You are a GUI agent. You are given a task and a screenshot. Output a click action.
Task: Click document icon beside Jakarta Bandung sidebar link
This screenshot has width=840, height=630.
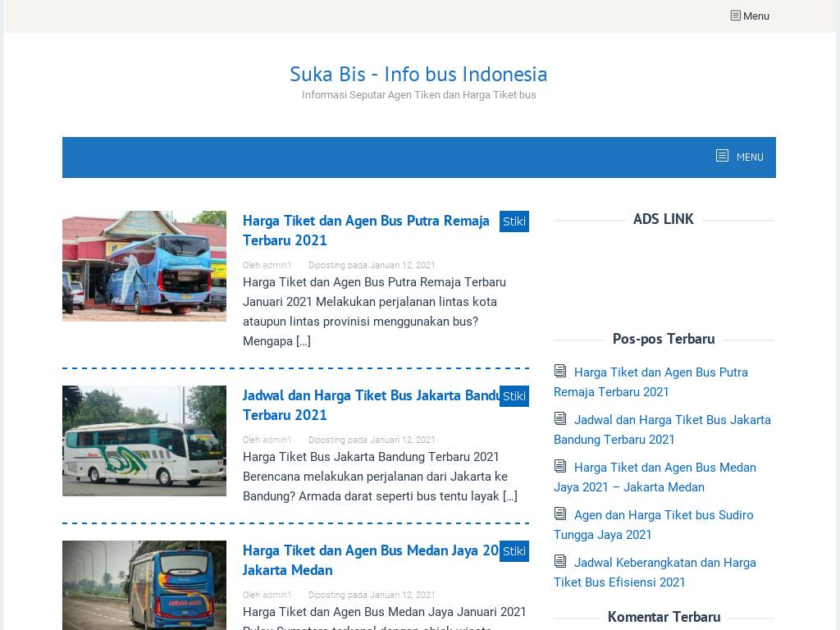pos(560,419)
